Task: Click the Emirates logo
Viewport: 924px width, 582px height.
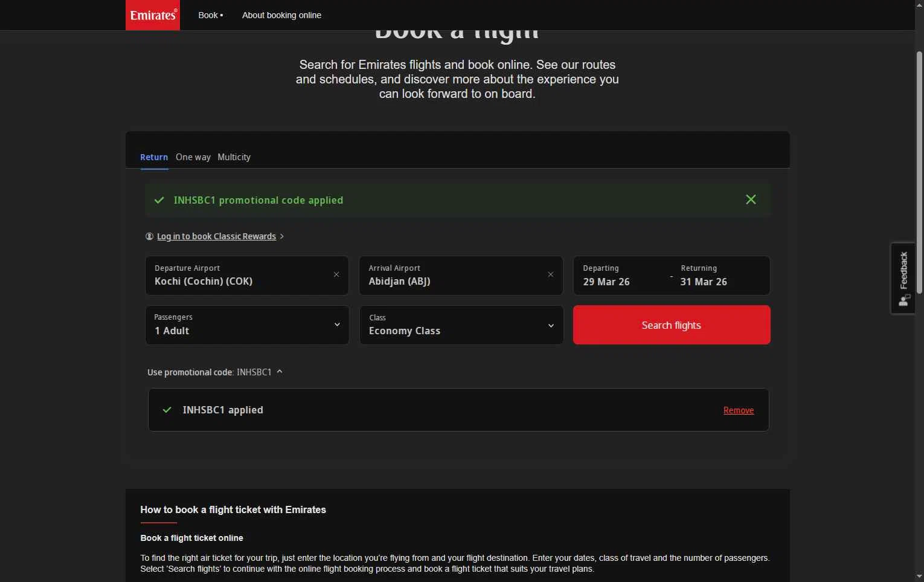Action: click(153, 15)
